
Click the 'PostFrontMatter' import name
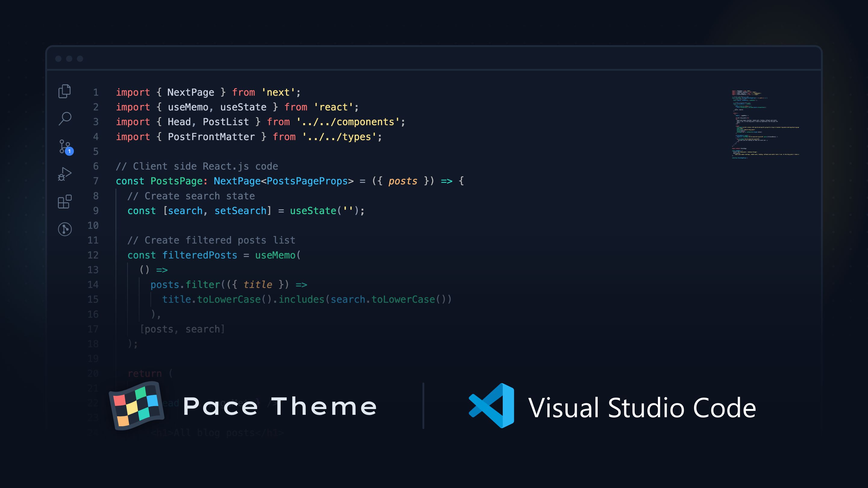[x=211, y=137]
